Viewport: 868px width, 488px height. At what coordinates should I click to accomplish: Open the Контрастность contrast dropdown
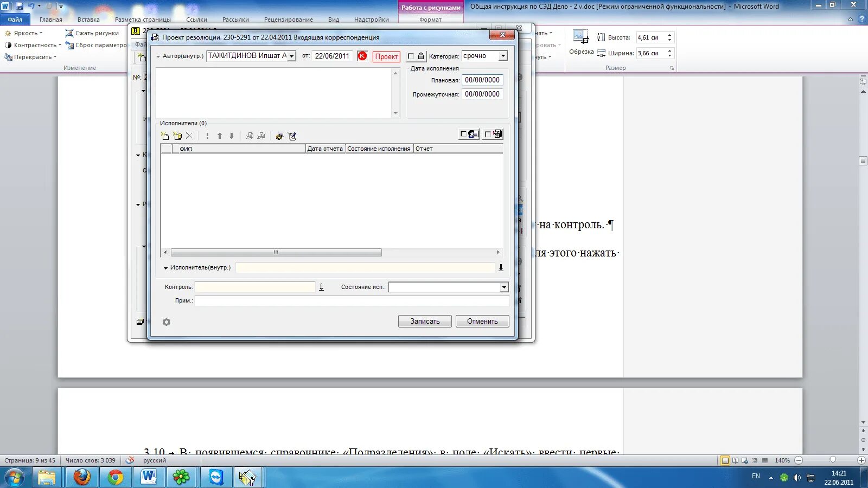(x=33, y=45)
